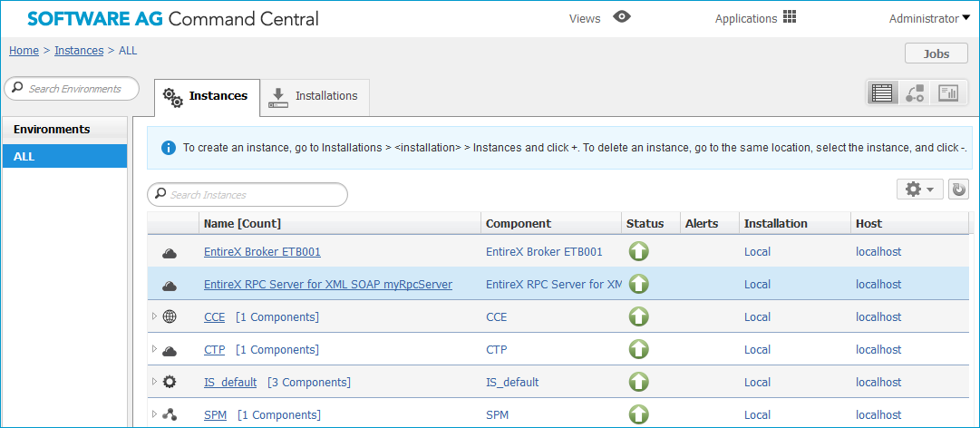This screenshot has height=428, width=980.
Task: Open the Applications grid icon
Action: click(x=790, y=17)
